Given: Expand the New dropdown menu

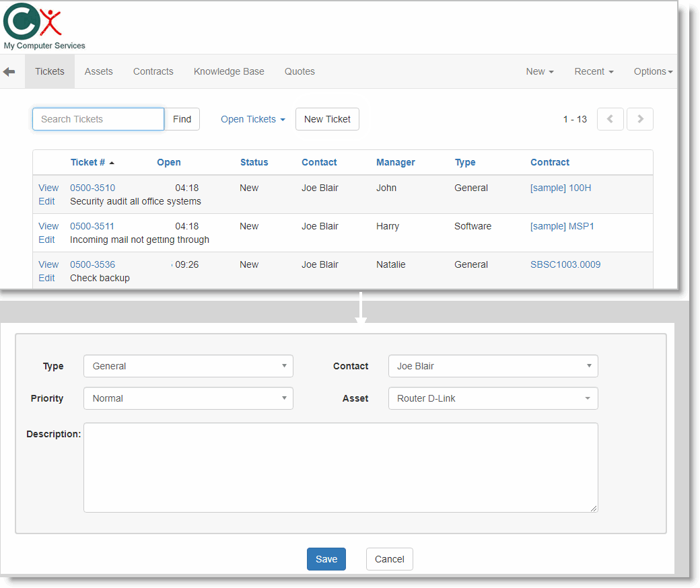Looking at the screenshot, I should [540, 71].
